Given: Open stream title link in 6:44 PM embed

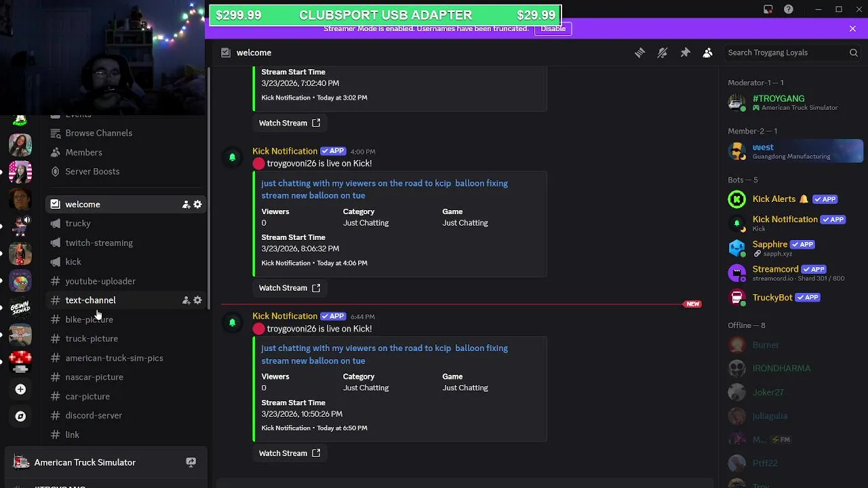Looking at the screenshot, I should pyautogui.click(x=384, y=354).
